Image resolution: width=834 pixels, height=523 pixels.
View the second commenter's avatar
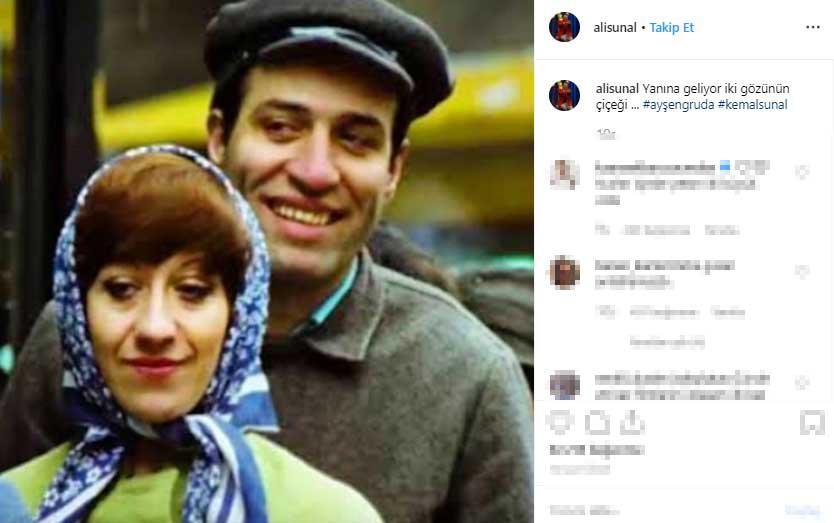564,272
